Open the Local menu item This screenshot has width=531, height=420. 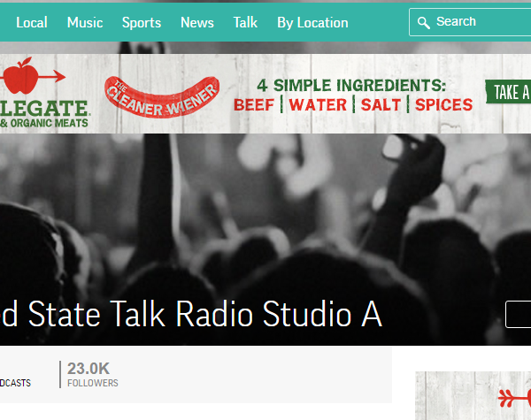(32, 22)
